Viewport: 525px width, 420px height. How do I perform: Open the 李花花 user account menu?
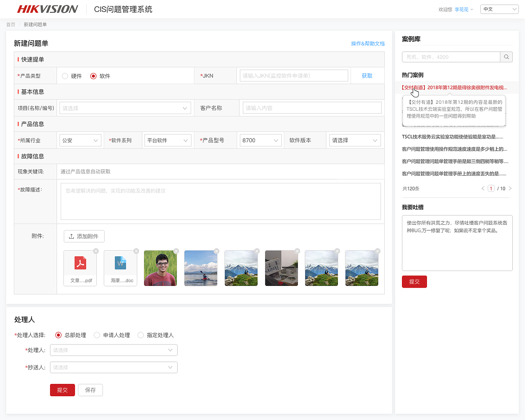click(463, 9)
